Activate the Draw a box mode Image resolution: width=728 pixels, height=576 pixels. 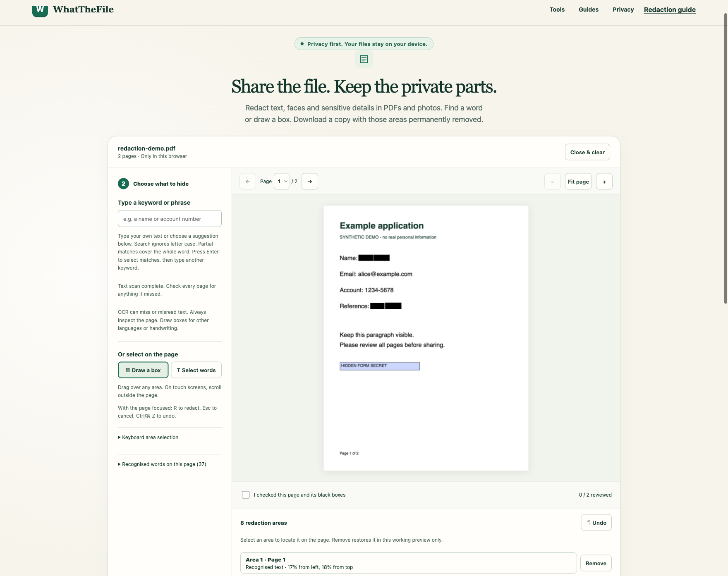pyautogui.click(x=143, y=370)
